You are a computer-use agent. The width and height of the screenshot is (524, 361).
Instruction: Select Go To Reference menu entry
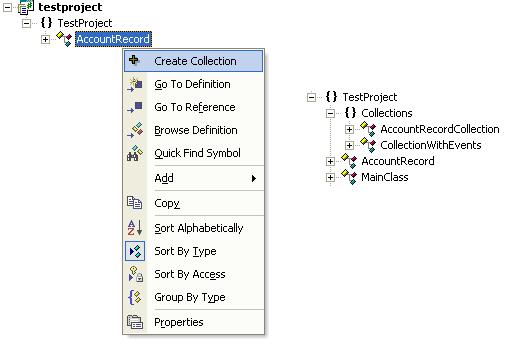coord(193,107)
